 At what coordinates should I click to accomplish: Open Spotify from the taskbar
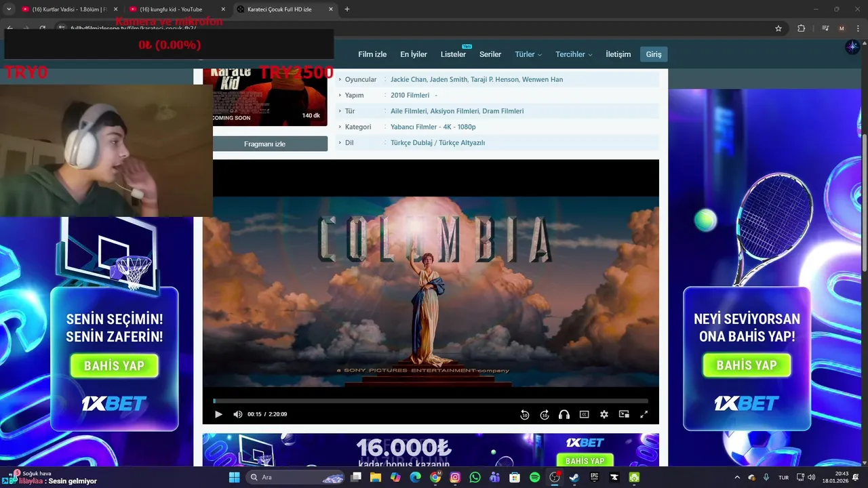534,478
